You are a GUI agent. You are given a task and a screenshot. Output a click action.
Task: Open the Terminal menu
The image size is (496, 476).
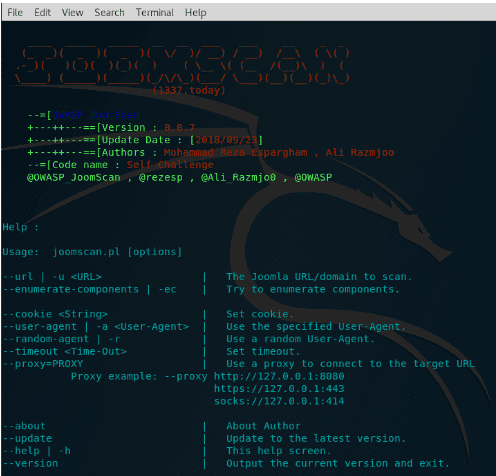[155, 13]
